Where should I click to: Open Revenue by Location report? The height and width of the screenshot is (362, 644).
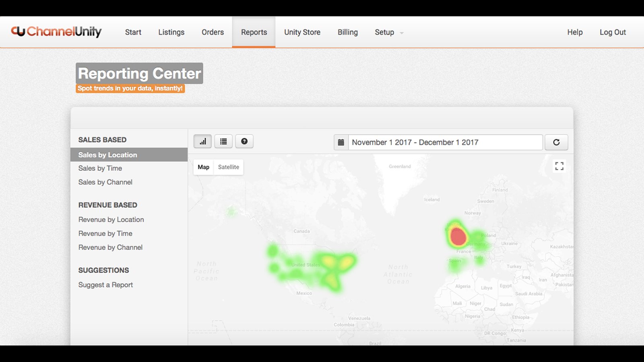pyautogui.click(x=111, y=220)
